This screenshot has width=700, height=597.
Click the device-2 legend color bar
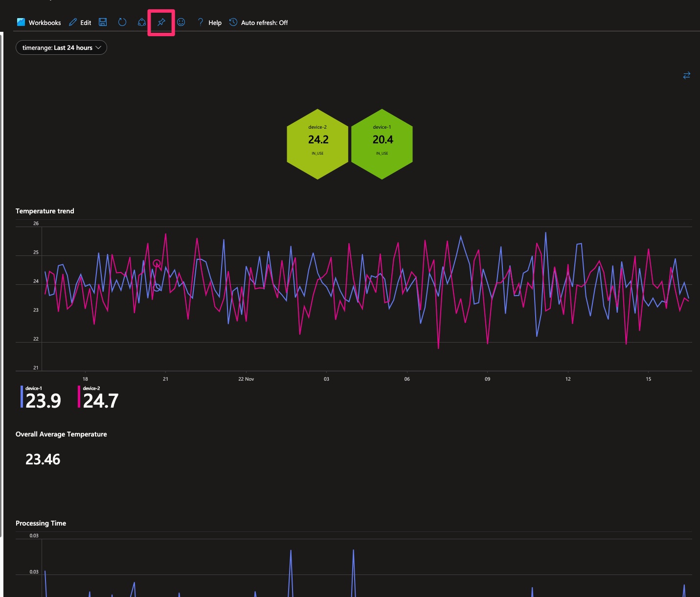click(79, 397)
